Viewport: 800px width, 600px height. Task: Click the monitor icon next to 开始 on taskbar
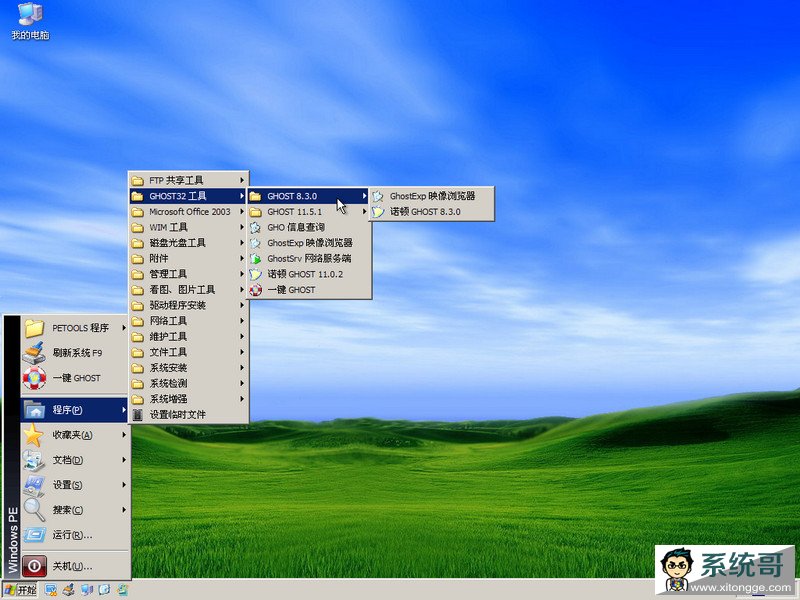[51, 590]
